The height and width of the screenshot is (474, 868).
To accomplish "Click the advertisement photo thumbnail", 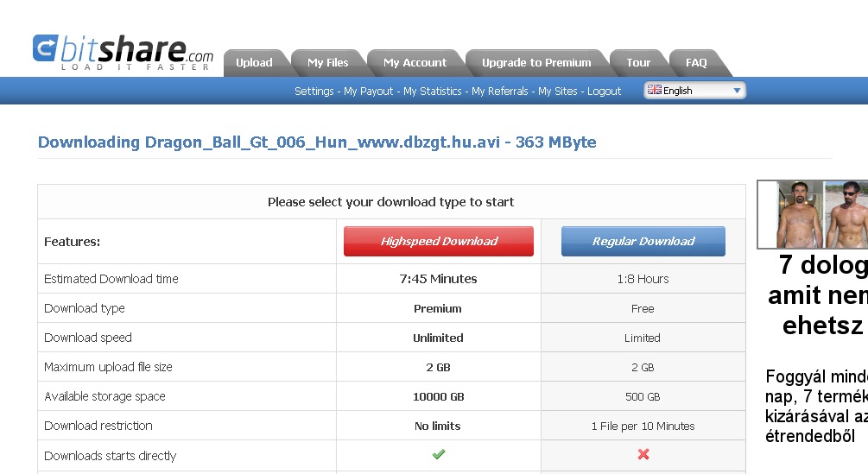I will (x=812, y=214).
